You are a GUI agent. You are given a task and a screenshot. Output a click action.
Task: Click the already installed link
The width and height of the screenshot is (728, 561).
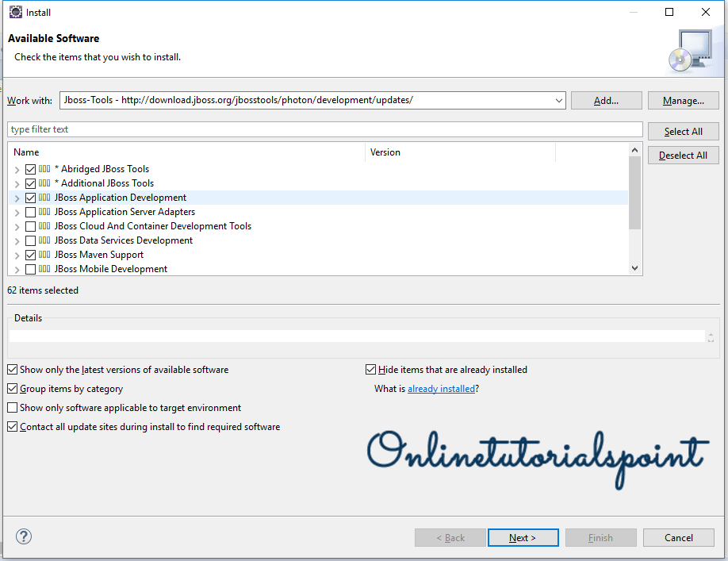[441, 388]
